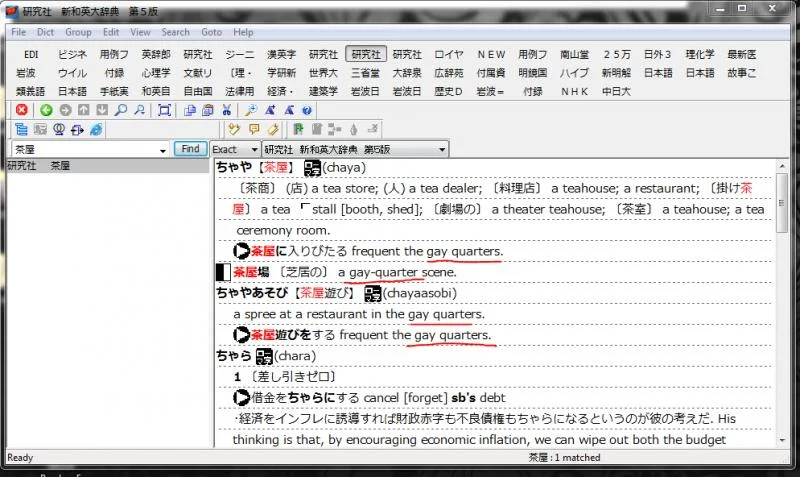Open the Group menu
The width and height of the screenshot is (800, 477).
78,32
